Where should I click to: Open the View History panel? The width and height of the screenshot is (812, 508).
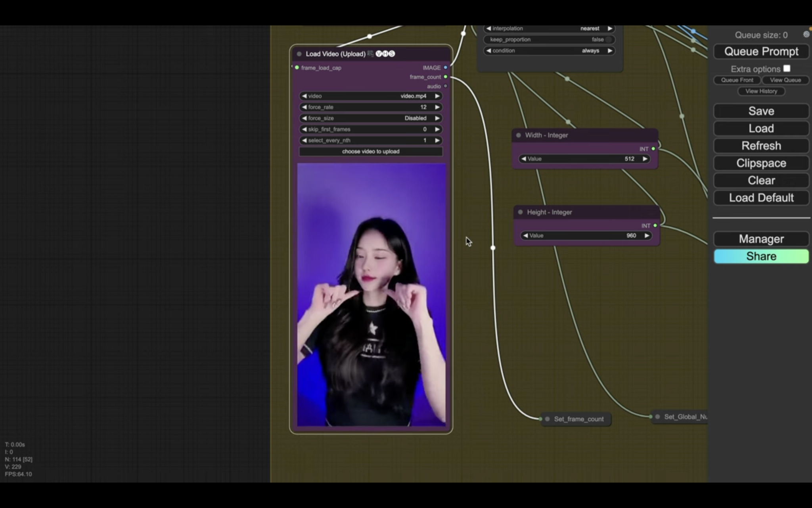point(761,91)
